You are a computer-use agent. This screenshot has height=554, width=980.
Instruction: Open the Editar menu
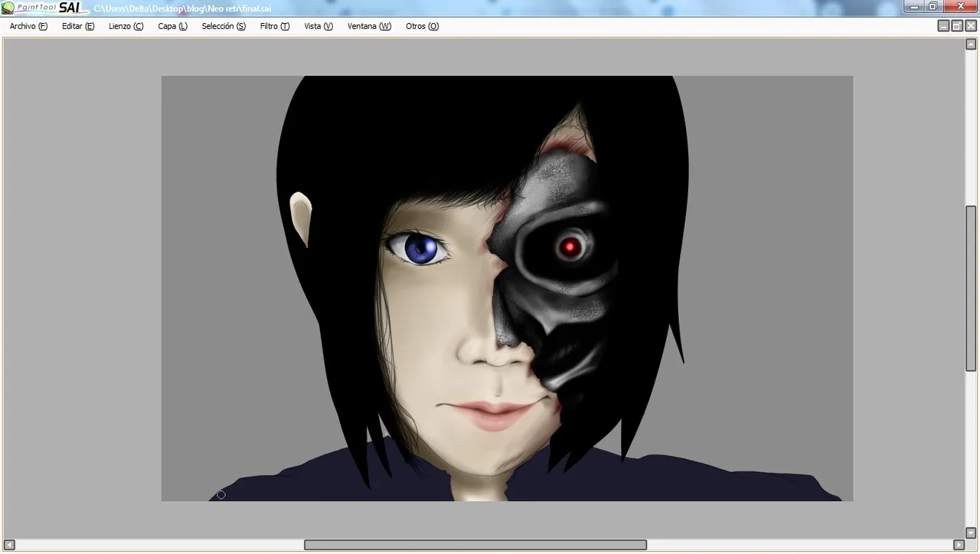pos(78,26)
